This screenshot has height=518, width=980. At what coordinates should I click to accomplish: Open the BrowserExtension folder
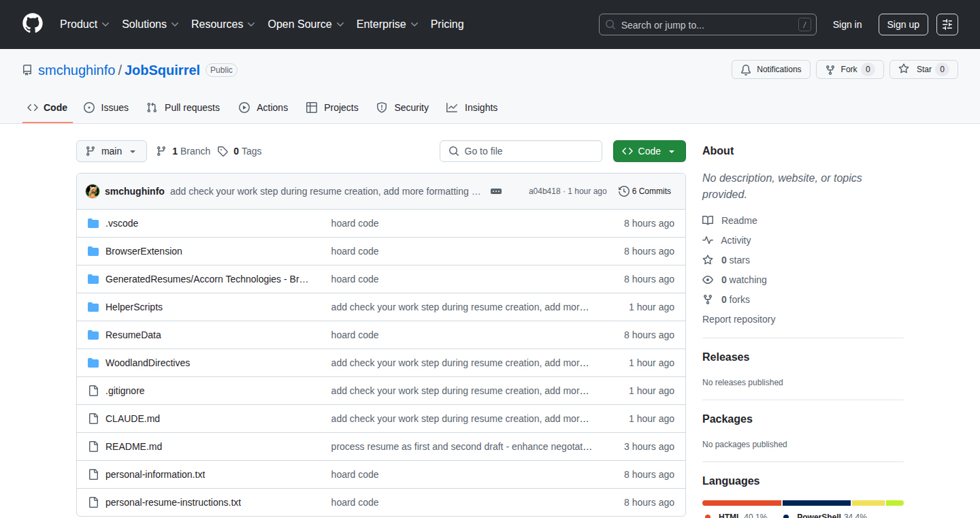144,251
